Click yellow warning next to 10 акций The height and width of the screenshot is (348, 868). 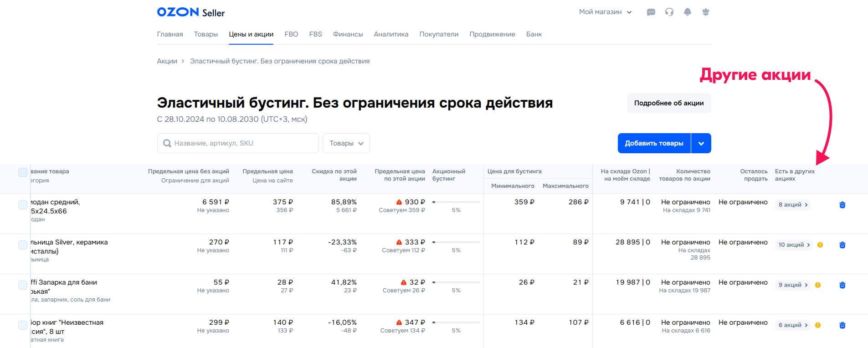[820, 245]
